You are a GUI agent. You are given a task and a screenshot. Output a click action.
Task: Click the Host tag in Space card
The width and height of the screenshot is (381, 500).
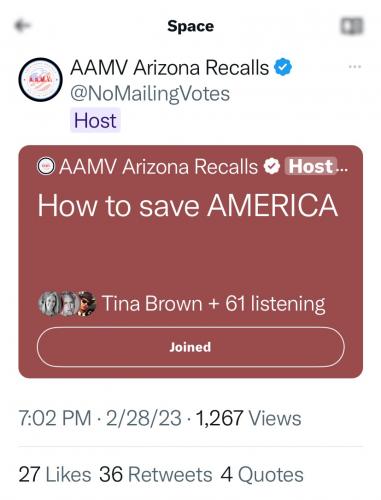coord(311,166)
